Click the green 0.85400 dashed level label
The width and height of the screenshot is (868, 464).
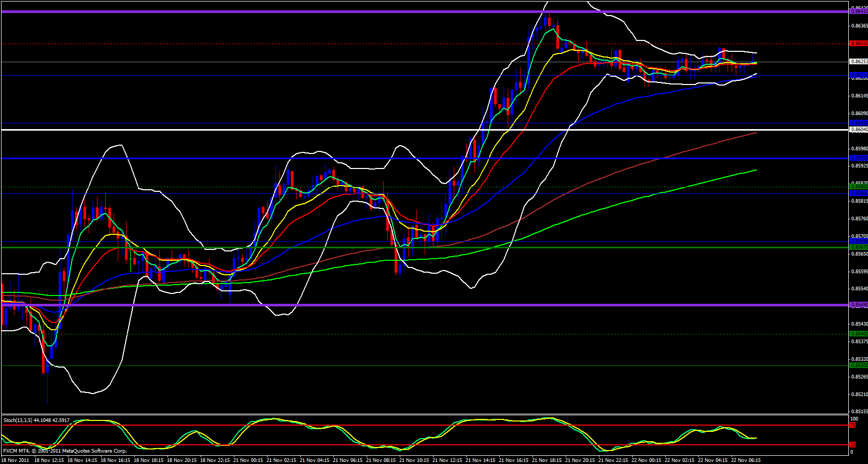[858, 334]
